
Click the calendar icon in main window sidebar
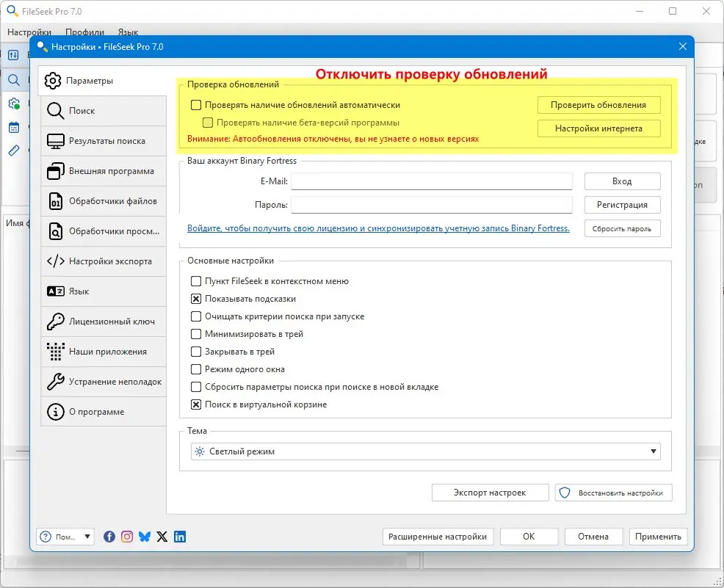(14, 127)
